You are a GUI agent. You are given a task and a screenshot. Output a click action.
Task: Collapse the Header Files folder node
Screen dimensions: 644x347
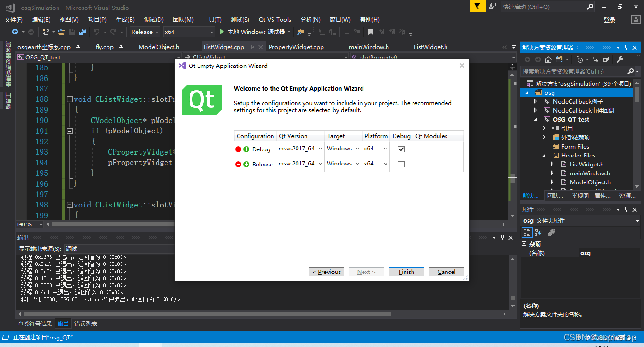[x=544, y=156]
